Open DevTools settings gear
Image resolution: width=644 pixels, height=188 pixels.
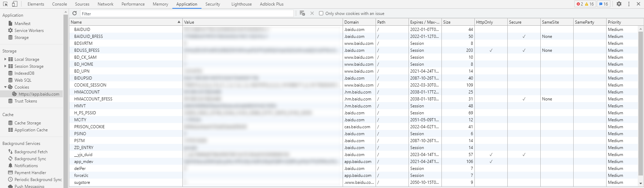[619, 4]
